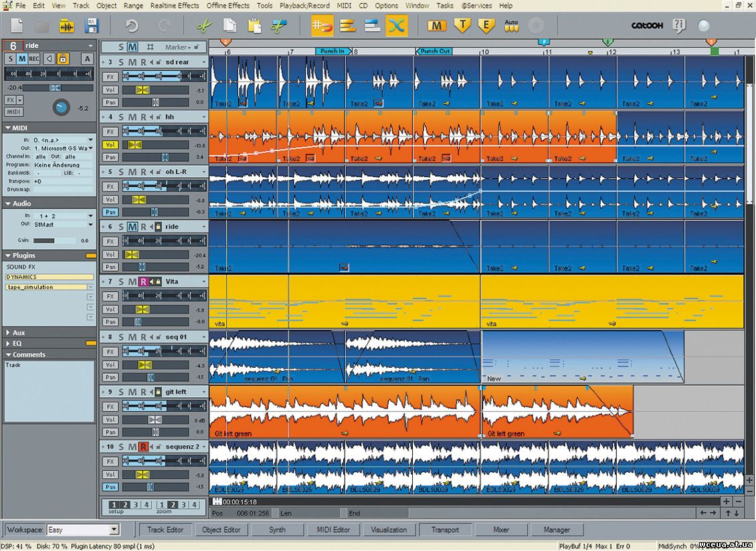Click FX button on hh track
The width and height of the screenshot is (756, 551).
[x=110, y=132]
